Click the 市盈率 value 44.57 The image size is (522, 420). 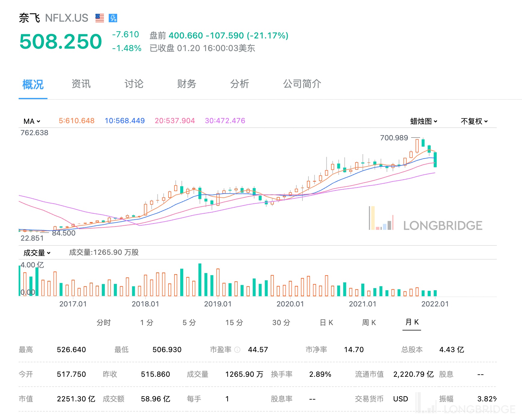(258, 350)
